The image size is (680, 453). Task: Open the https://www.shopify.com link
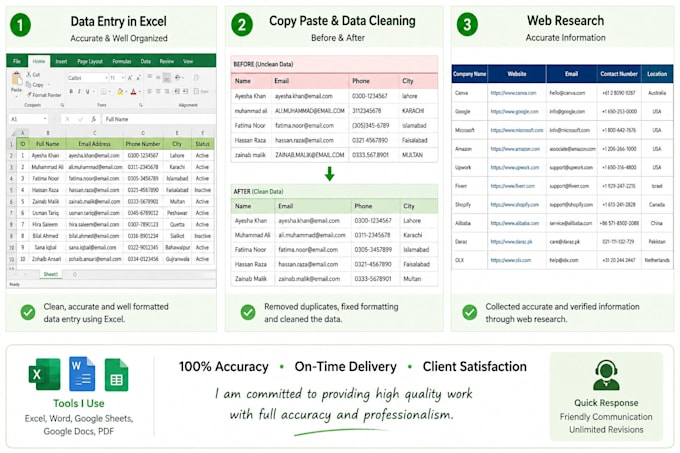[515, 205]
